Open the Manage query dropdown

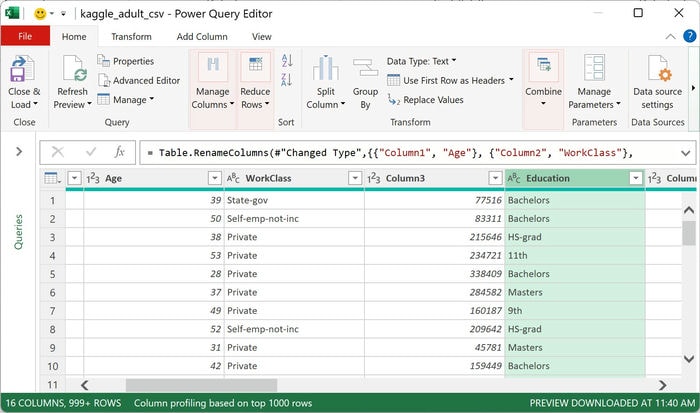tap(125, 100)
